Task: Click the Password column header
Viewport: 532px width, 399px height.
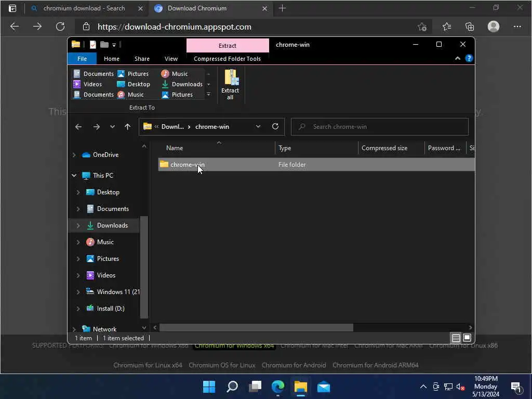Action: click(444, 148)
